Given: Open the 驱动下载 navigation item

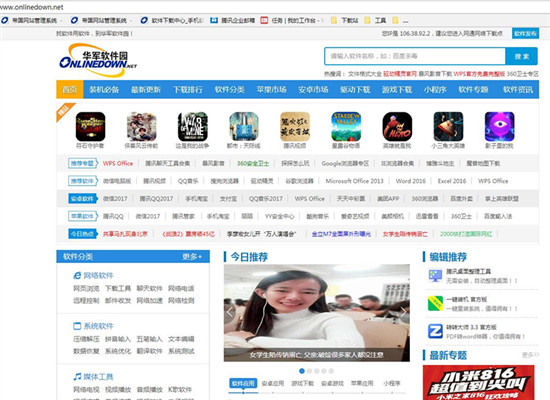Looking at the screenshot, I should coord(355,89).
